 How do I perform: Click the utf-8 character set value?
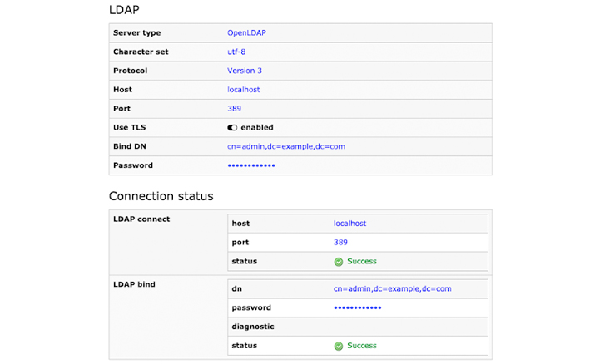(x=236, y=52)
